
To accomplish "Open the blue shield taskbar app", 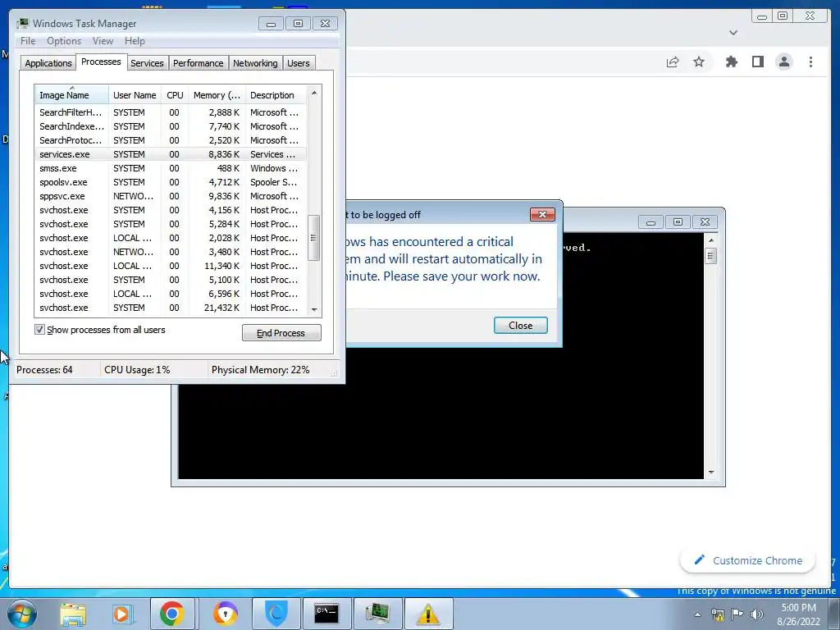I will point(277,614).
